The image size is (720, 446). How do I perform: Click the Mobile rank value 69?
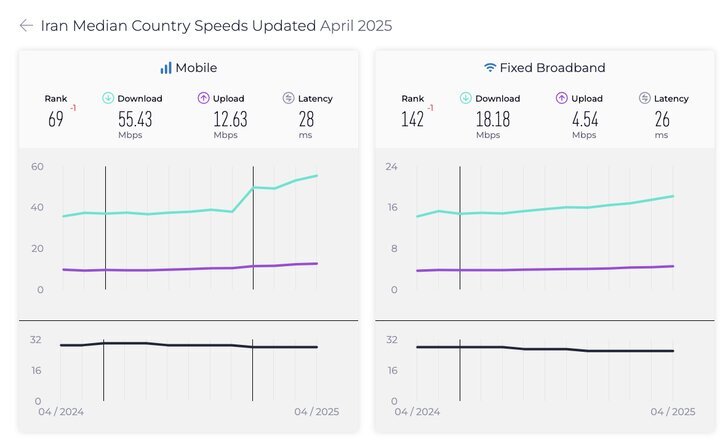(56, 119)
